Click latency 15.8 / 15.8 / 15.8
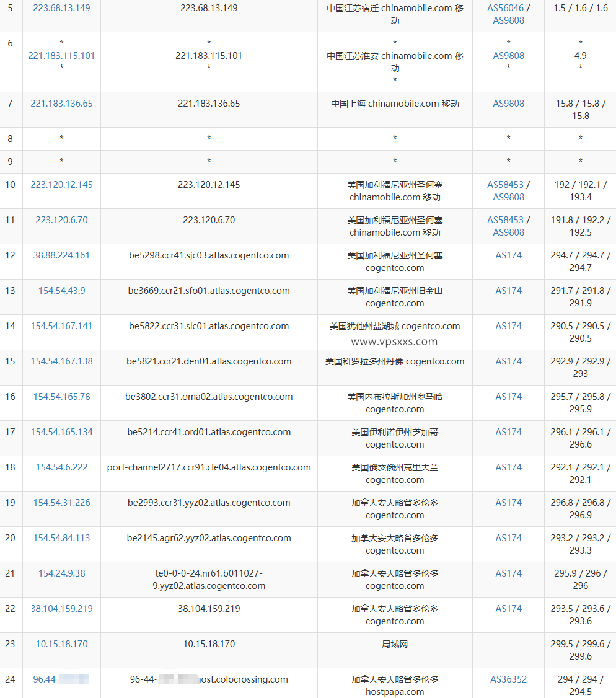 click(581, 110)
